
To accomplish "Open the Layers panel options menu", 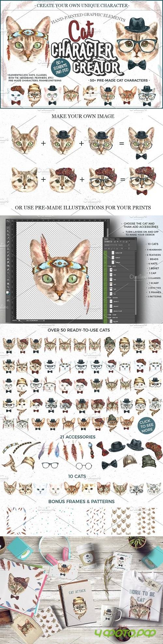I will pos(136,239).
